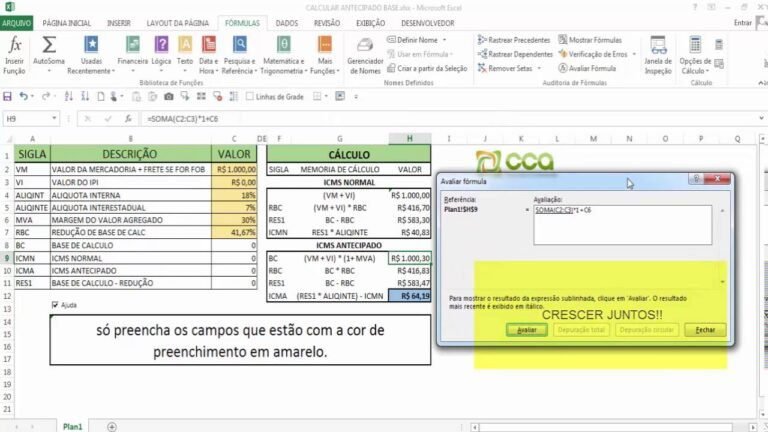The height and width of the screenshot is (432, 768).
Task: Click the 30% MVA value cell
Action: tap(234, 220)
